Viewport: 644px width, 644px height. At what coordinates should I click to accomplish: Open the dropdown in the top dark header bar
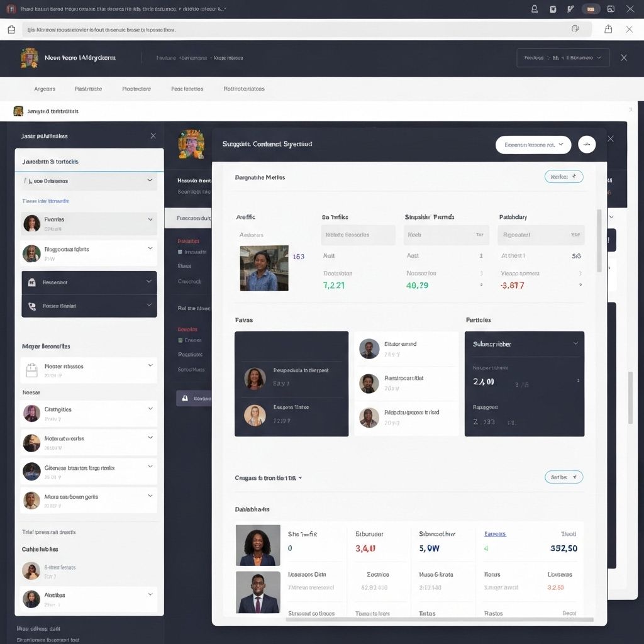[x=563, y=58]
